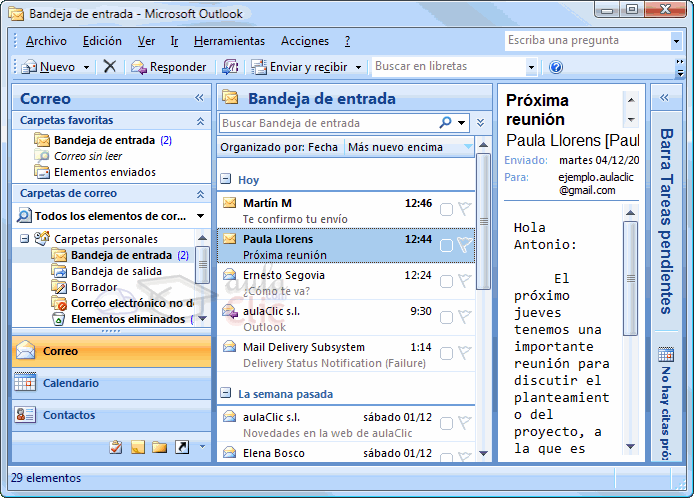
Task: Toggle category box for Paula Llorens message
Action: coord(446,245)
